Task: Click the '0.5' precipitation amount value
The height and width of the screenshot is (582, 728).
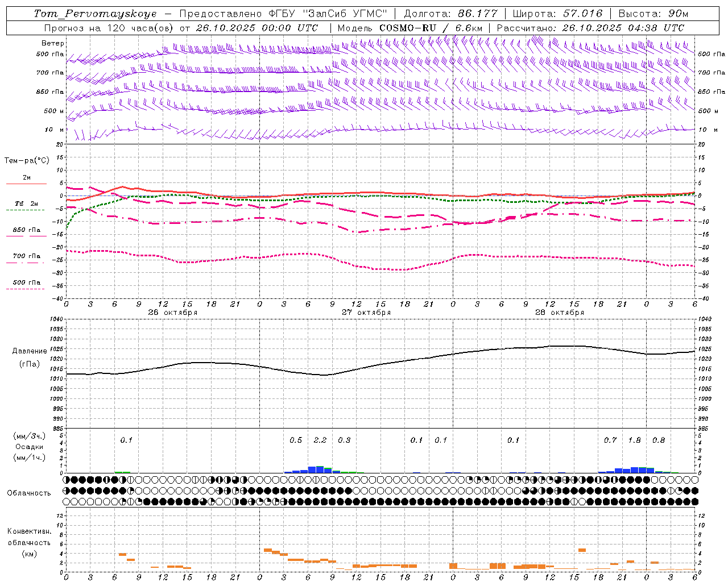Action: (x=296, y=440)
